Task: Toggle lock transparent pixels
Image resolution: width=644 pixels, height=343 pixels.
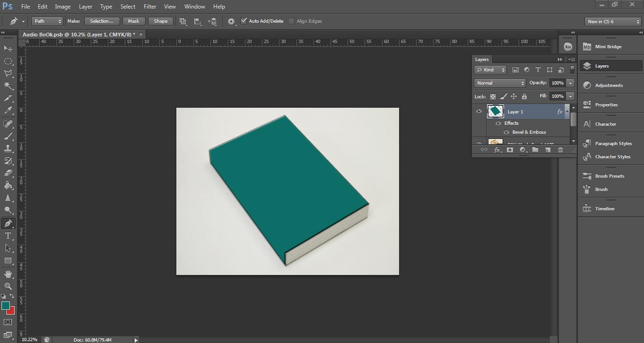Action: (x=493, y=96)
